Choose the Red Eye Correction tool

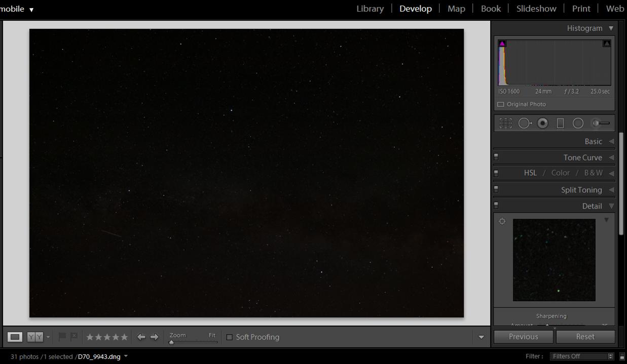click(542, 123)
